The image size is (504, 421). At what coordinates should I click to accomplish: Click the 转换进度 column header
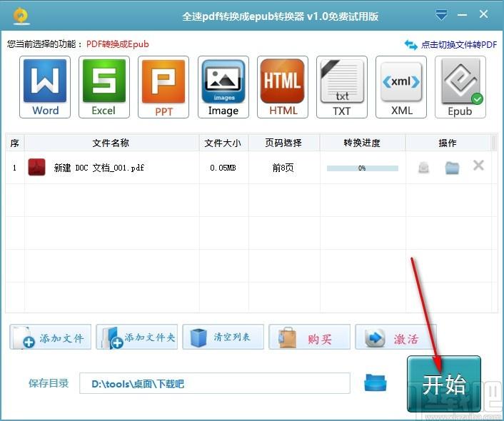362,143
